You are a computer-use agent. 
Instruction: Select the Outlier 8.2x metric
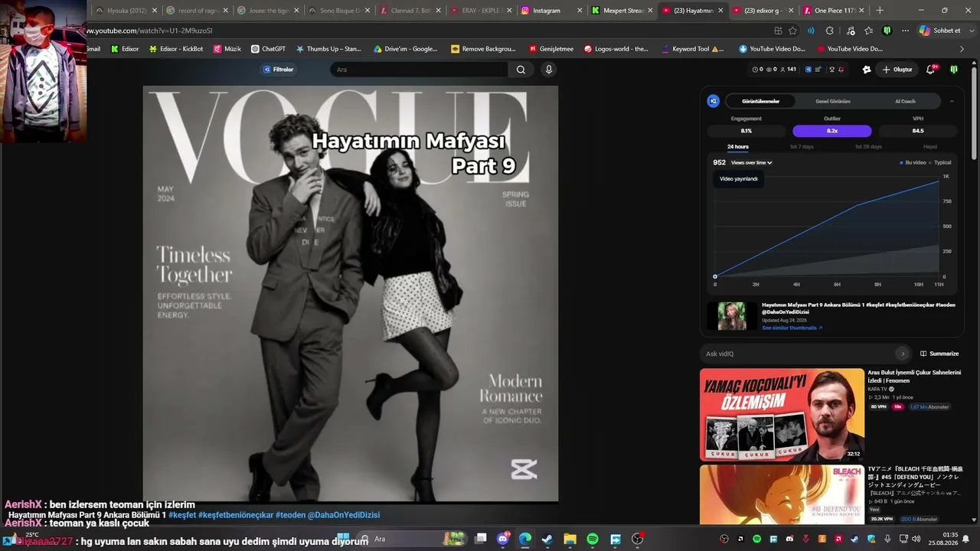pos(832,131)
